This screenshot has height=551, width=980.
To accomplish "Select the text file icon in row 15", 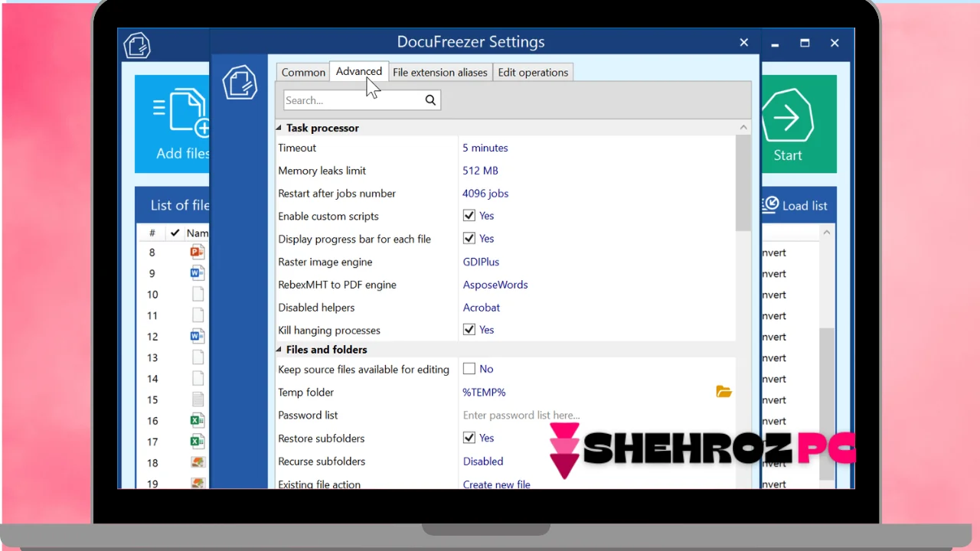I will tap(198, 399).
